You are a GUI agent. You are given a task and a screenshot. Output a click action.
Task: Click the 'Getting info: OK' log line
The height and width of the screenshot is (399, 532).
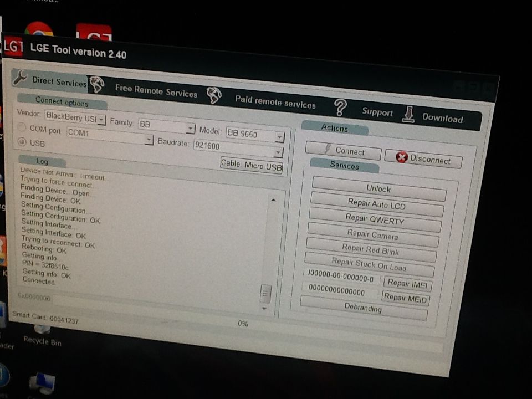click(x=47, y=273)
